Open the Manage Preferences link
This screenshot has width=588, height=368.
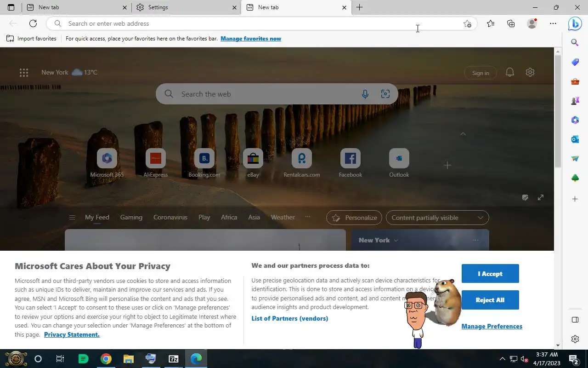(492, 326)
